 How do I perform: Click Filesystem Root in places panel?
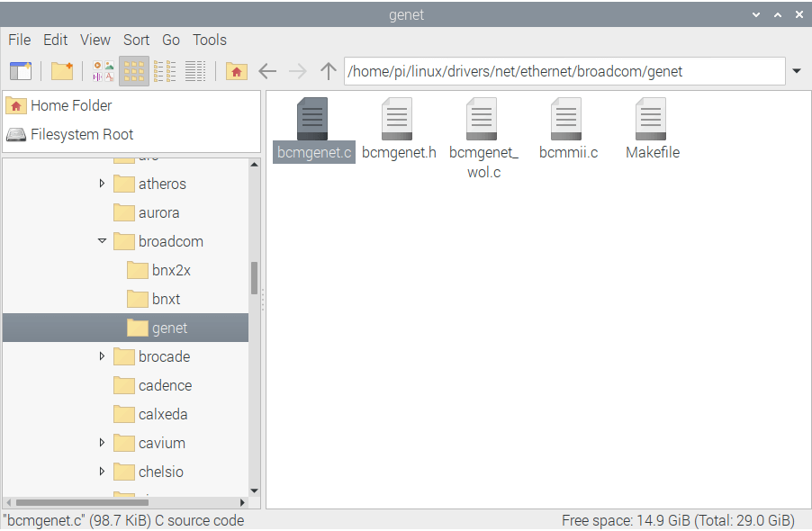pos(81,134)
